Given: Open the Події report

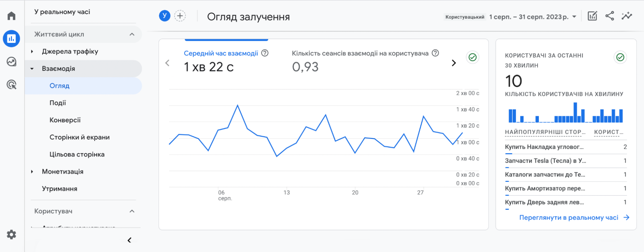Looking at the screenshot, I should point(58,103).
